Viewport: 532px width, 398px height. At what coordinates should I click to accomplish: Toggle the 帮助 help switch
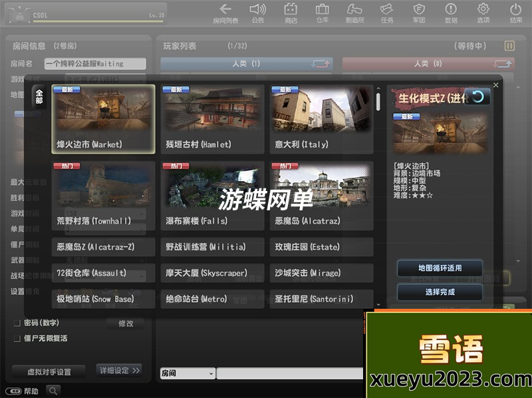[x=13, y=391]
